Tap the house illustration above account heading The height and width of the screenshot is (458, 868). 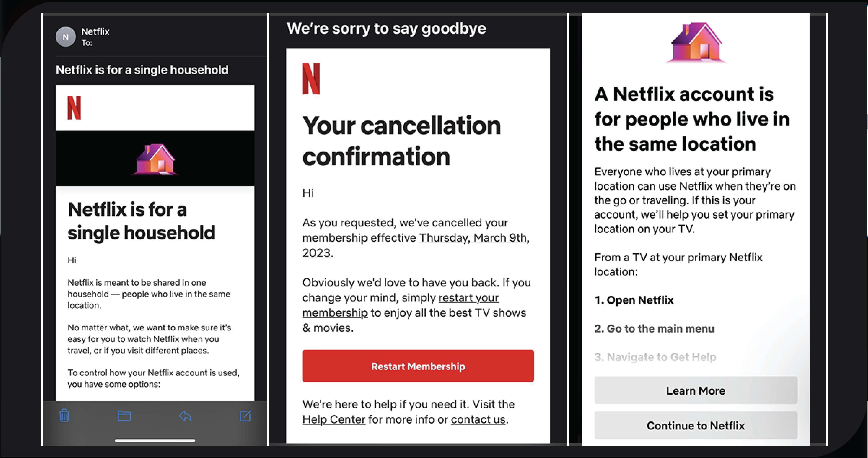coord(696,42)
